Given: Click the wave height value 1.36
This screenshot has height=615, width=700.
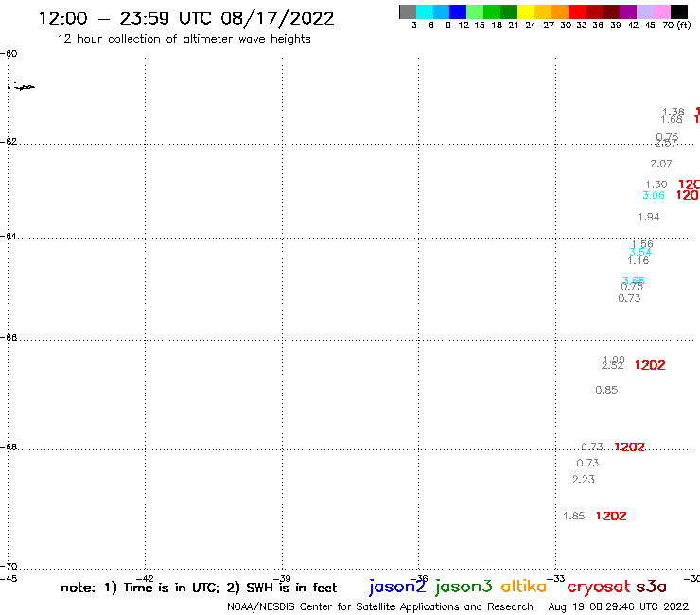Looking at the screenshot, I should pos(674,112).
